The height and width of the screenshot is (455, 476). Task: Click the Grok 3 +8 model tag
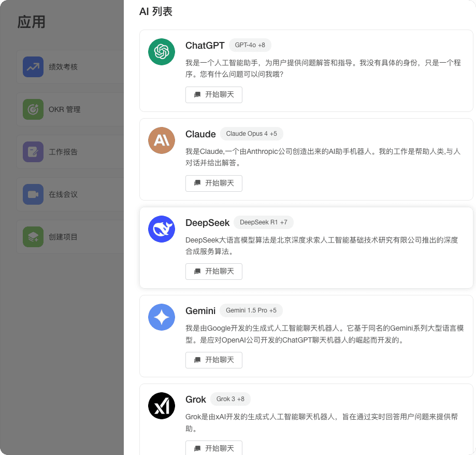tap(230, 399)
